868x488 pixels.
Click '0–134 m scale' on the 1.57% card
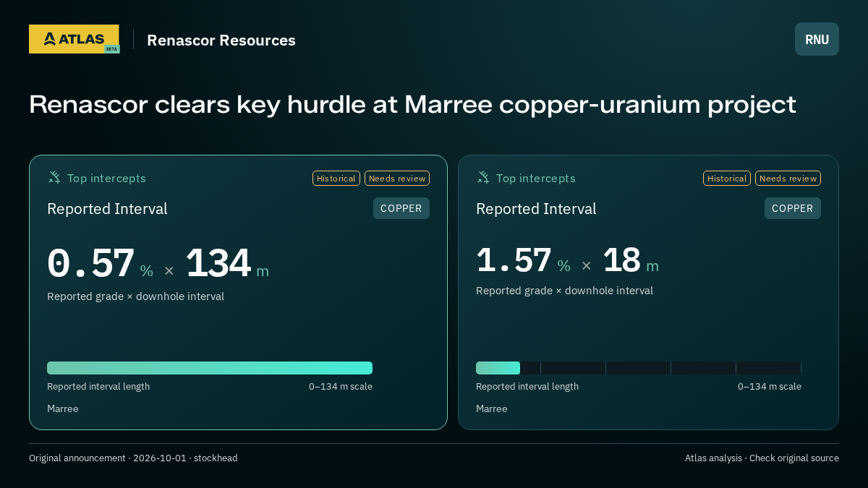[x=770, y=387]
